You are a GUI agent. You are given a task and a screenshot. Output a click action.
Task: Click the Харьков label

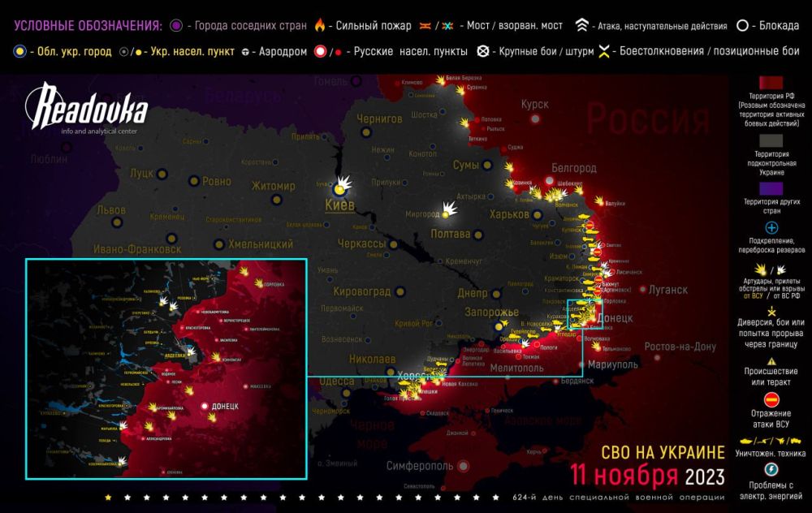coord(510,214)
